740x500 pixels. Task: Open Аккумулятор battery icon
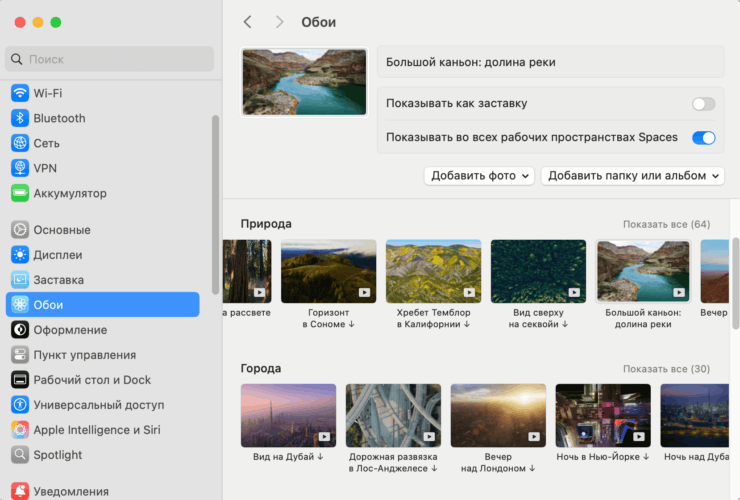[20, 193]
